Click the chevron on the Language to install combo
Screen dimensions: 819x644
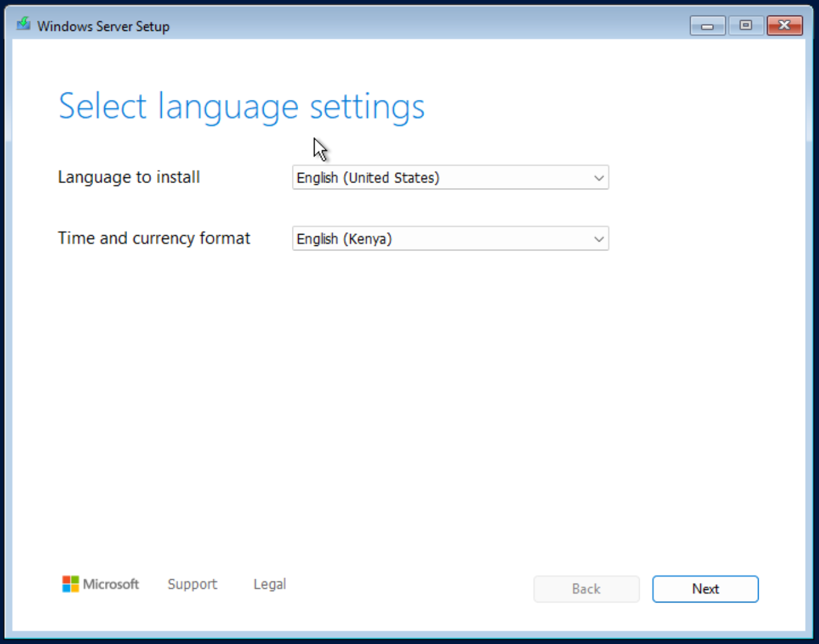tap(598, 177)
